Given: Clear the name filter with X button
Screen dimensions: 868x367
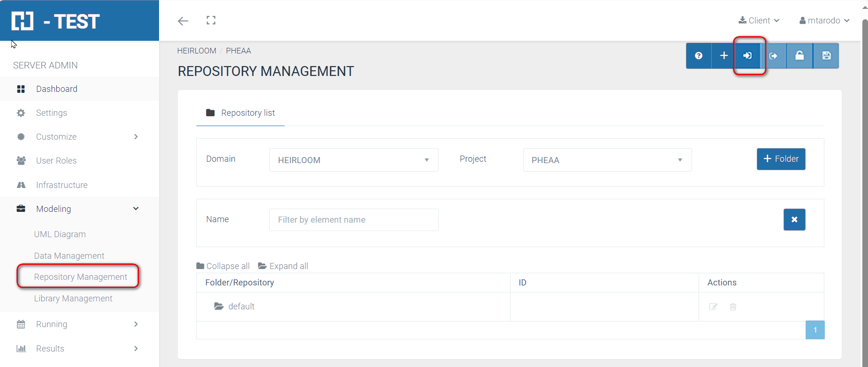Looking at the screenshot, I should [x=794, y=219].
